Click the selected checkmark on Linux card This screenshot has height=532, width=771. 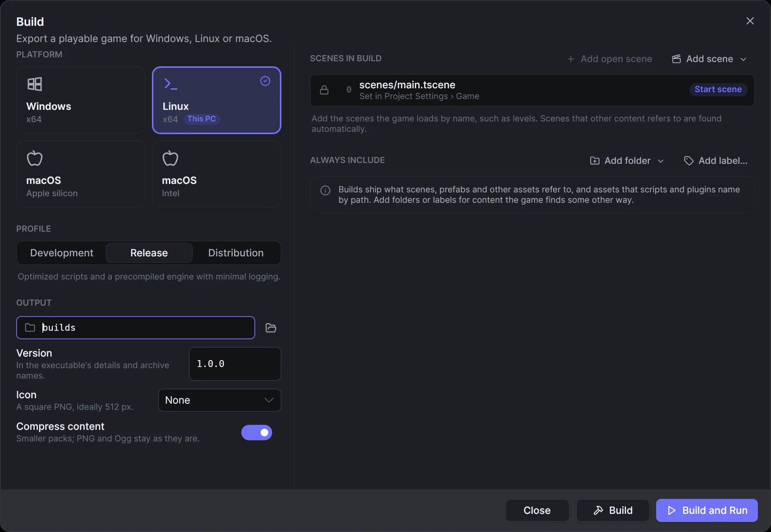point(265,81)
